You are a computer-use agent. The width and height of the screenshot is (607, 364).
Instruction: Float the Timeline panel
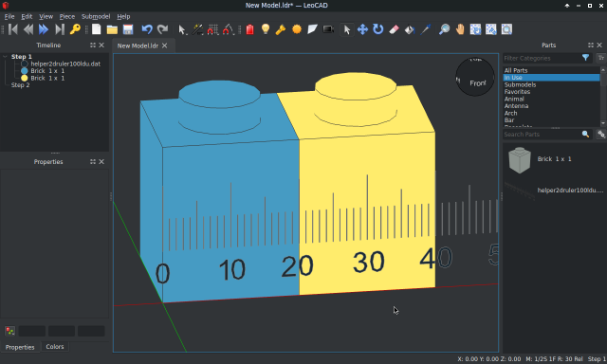click(93, 45)
